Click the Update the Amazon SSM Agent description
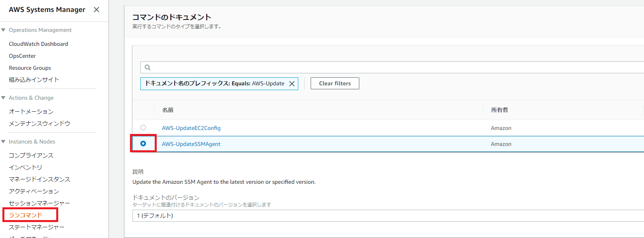This screenshot has height=238, width=644. (224, 182)
